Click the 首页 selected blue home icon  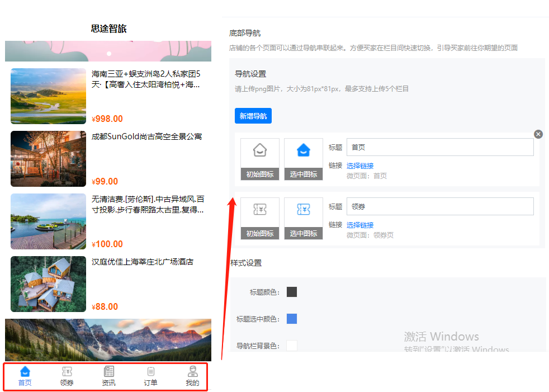(x=304, y=150)
